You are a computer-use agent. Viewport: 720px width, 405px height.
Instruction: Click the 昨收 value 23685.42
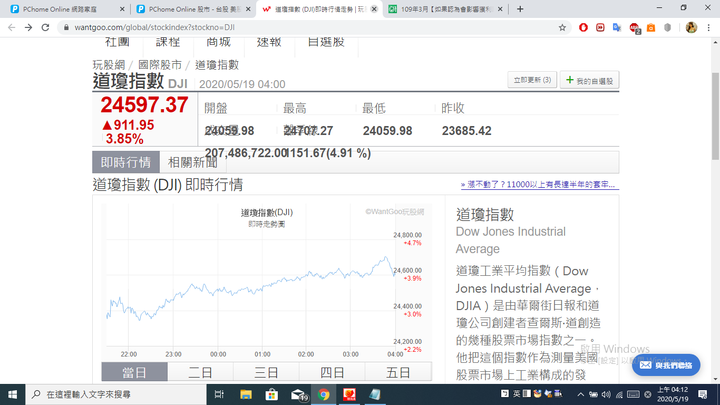(x=467, y=131)
